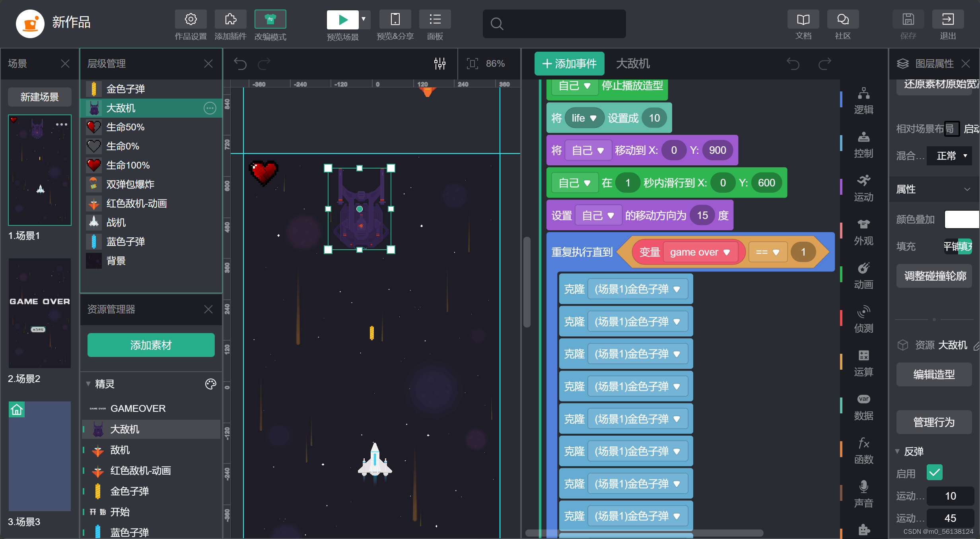This screenshot has height=539, width=980.
Task: Toggle the 相对场景布局 checkbox
Action: point(951,129)
